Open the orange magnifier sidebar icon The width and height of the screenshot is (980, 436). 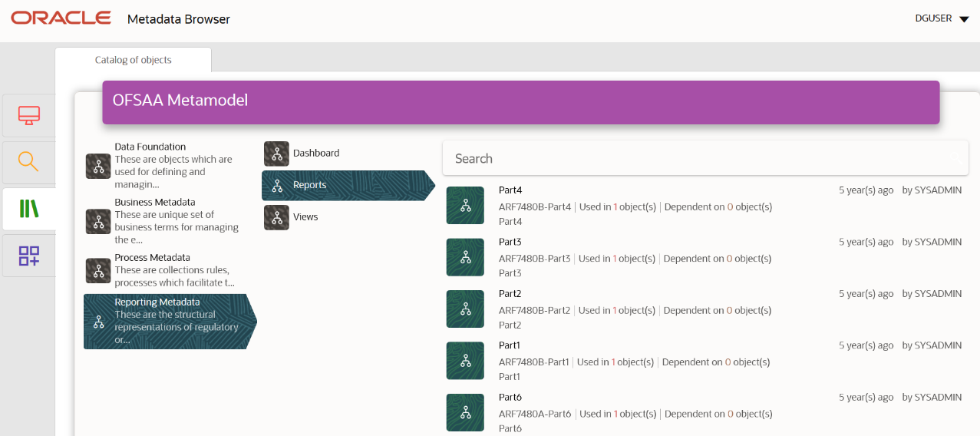(28, 162)
